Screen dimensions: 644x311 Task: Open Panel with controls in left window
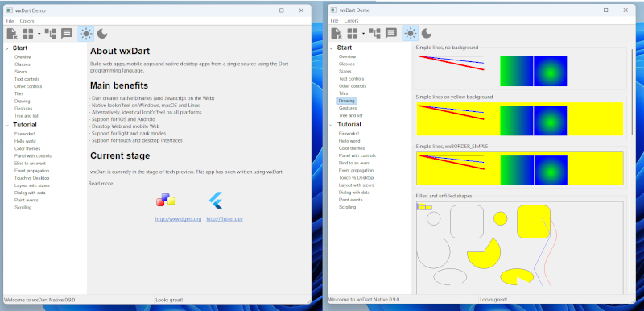point(33,156)
